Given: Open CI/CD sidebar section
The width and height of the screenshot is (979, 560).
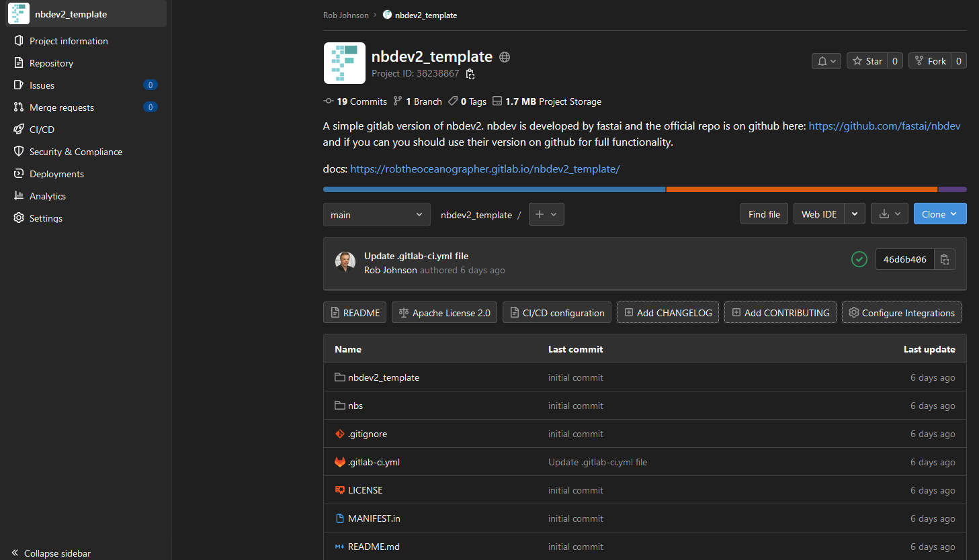Looking at the screenshot, I should click(x=42, y=130).
